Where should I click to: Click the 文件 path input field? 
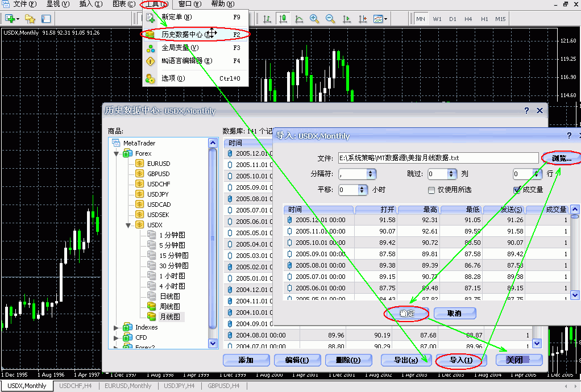[x=438, y=158]
